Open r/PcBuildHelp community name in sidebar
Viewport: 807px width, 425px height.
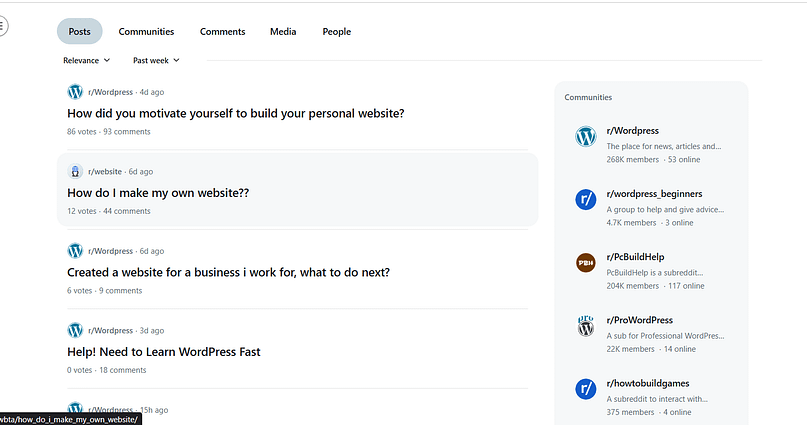[635, 257]
